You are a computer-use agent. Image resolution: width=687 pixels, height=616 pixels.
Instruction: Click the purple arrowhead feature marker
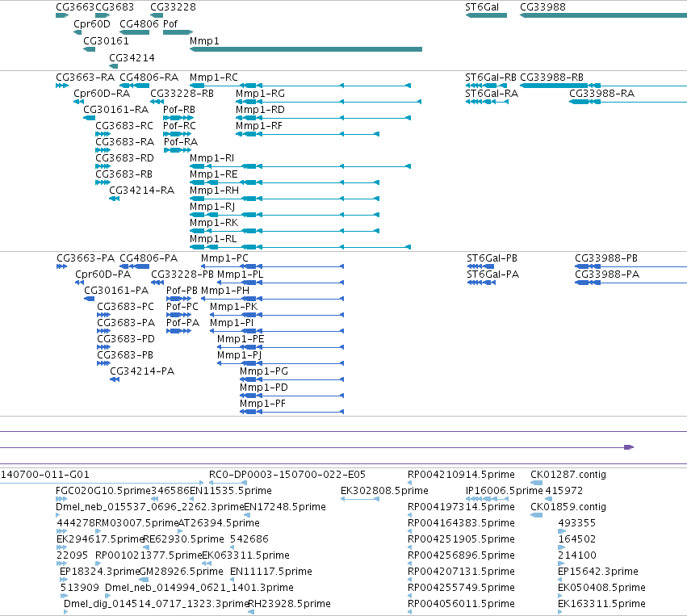point(629,447)
